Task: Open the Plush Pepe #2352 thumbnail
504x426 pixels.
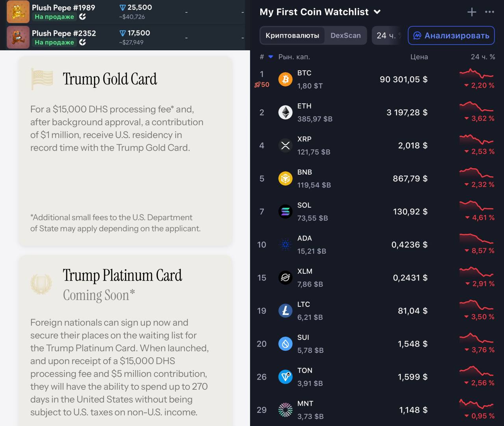Action: pyautogui.click(x=18, y=37)
